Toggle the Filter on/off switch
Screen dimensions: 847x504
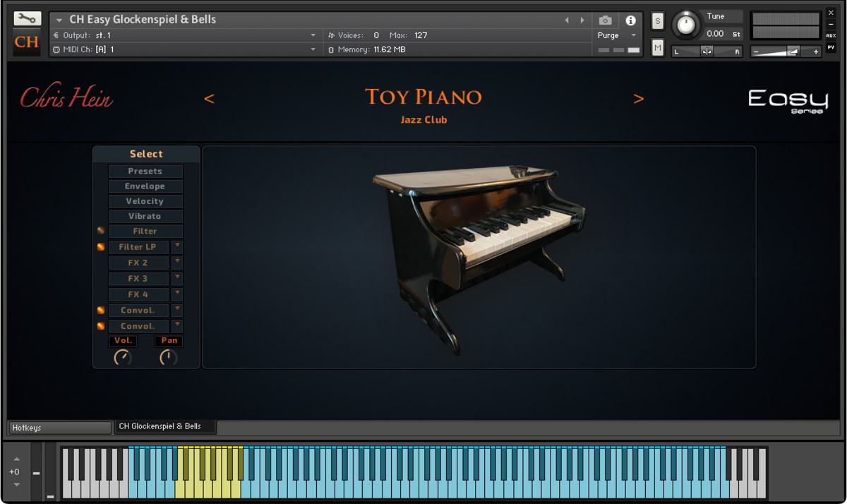101,231
